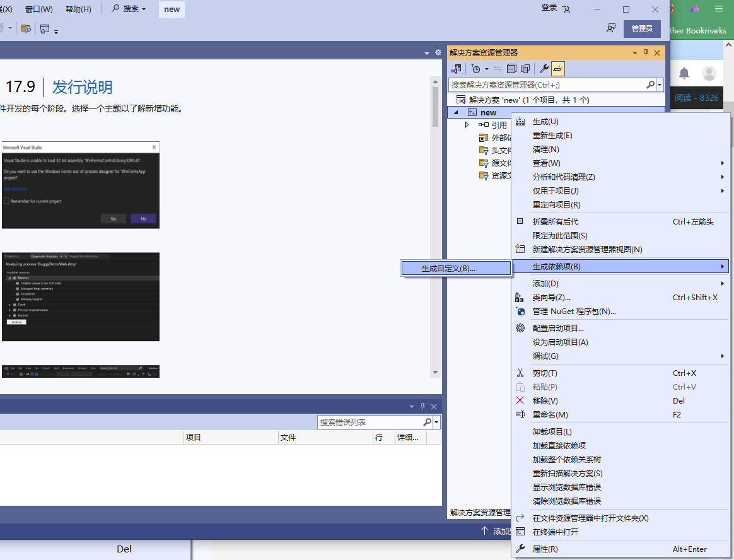Open the 发行说明 release notes link
Screen dimensions: 734x560
pyautogui.click(x=83, y=87)
